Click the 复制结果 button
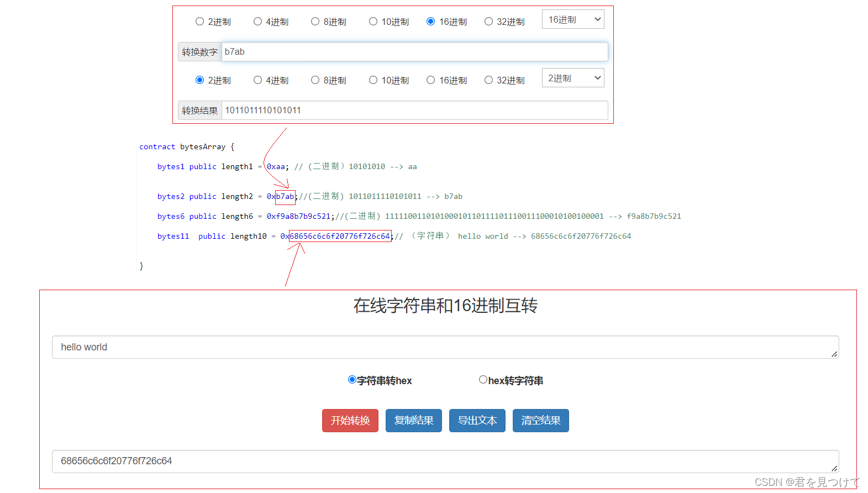 [414, 421]
